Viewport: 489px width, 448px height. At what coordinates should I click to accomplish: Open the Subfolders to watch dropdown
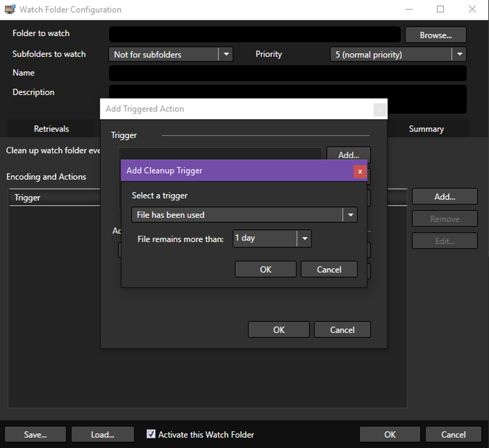tap(171, 54)
